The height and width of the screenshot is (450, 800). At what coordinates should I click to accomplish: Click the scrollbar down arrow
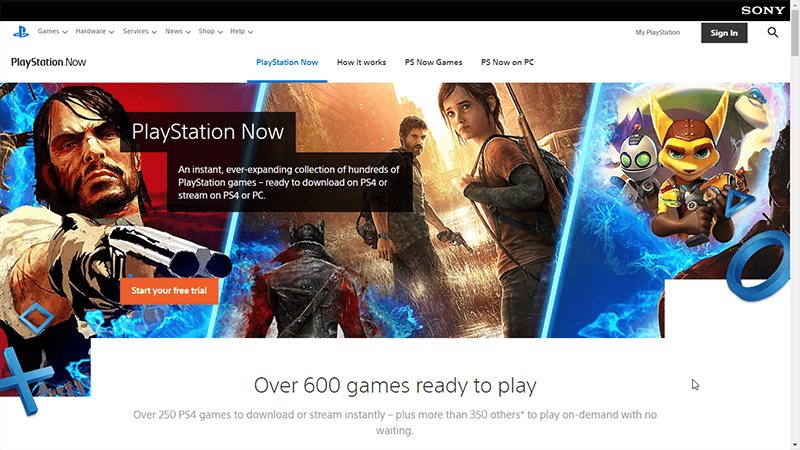click(x=795, y=446)
